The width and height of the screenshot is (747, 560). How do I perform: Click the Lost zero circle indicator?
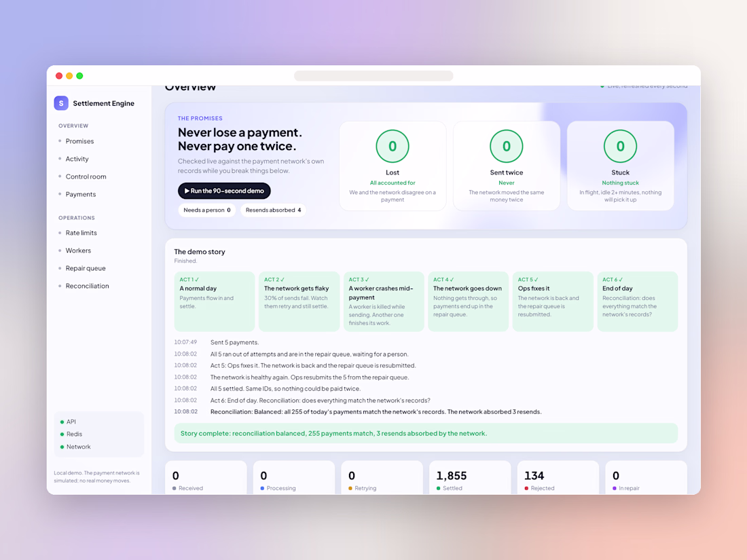pyautogui.click(x=392, y=146)
